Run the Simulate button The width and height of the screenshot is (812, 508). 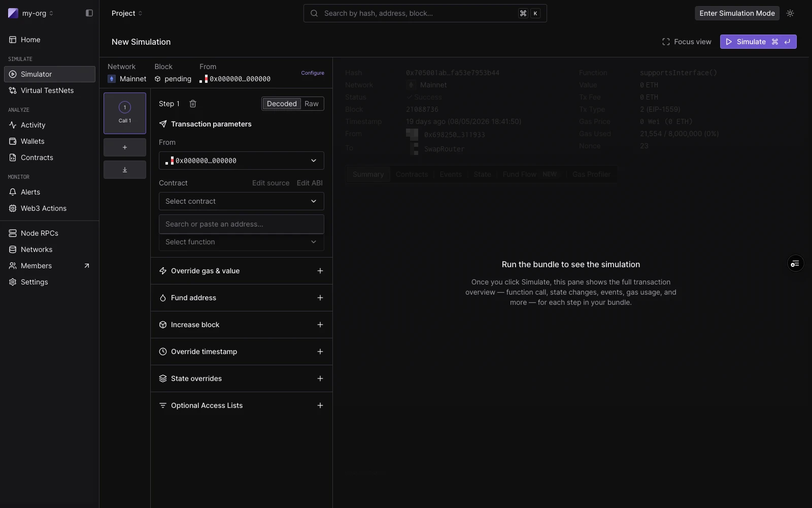pos(758,42)
